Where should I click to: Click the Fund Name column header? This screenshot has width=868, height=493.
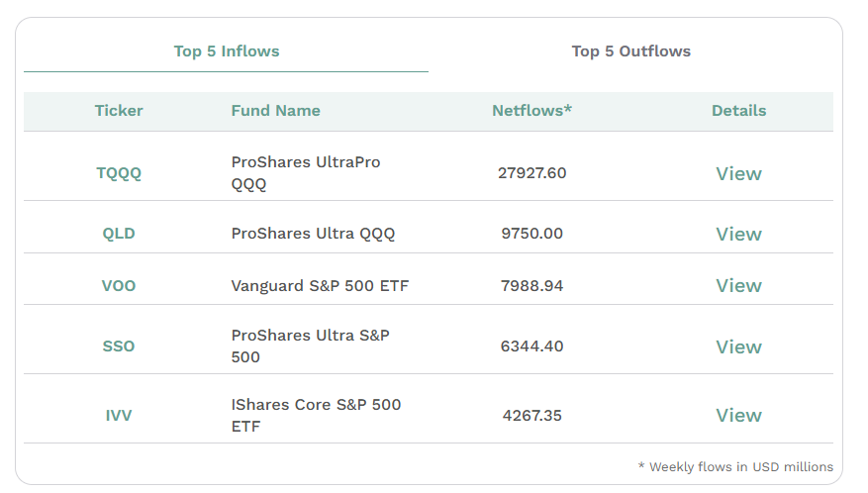(x=275, y=111)
